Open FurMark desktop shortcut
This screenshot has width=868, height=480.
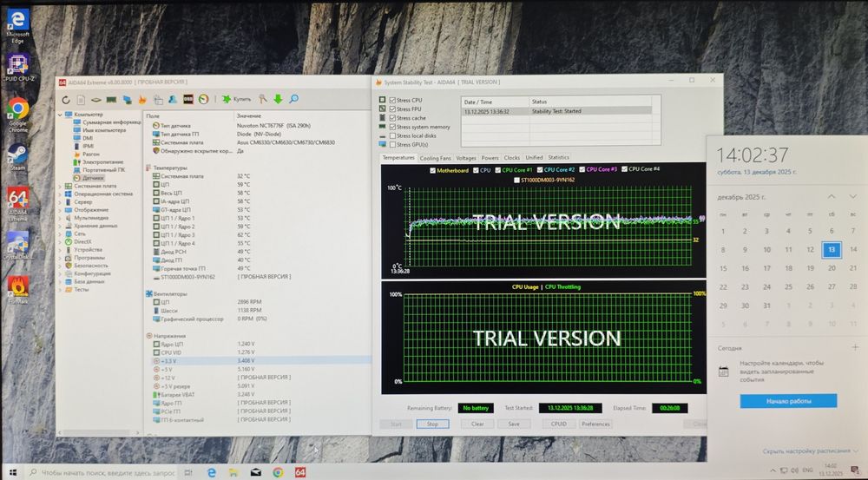17,290
